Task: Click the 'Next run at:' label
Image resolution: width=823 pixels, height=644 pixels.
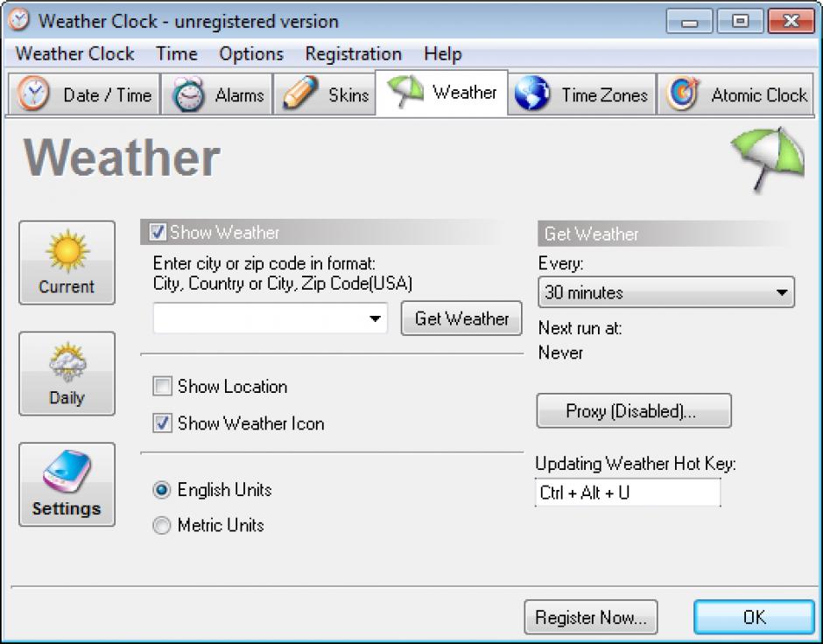Action: (580, 328)
